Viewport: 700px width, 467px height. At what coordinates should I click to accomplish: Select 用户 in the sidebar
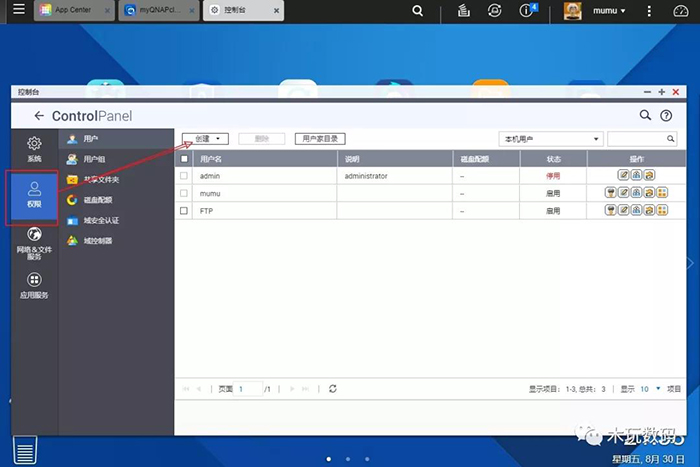point(116,139)
